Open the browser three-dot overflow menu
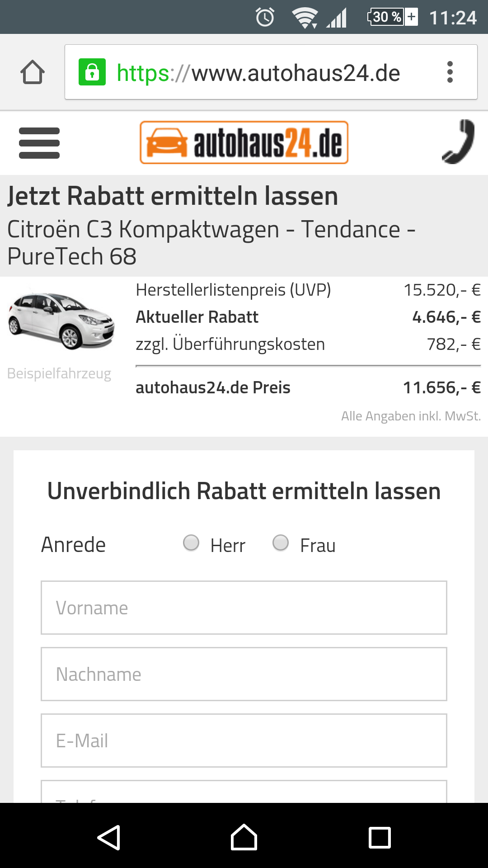 click(450, 72)
